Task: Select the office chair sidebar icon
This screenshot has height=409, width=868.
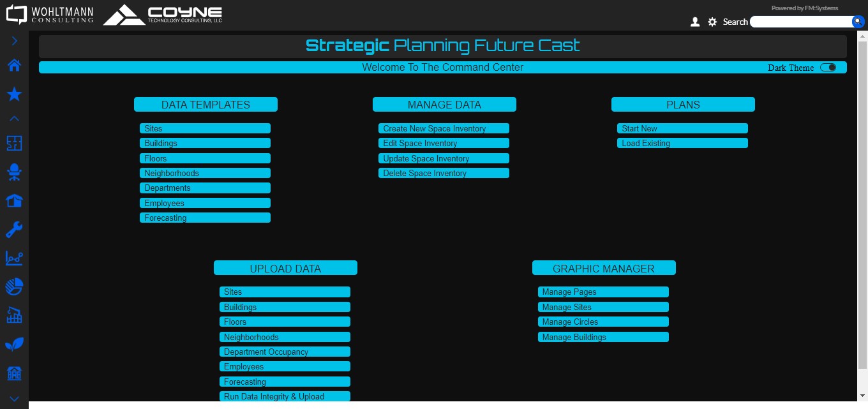Action: pos(14,172)
